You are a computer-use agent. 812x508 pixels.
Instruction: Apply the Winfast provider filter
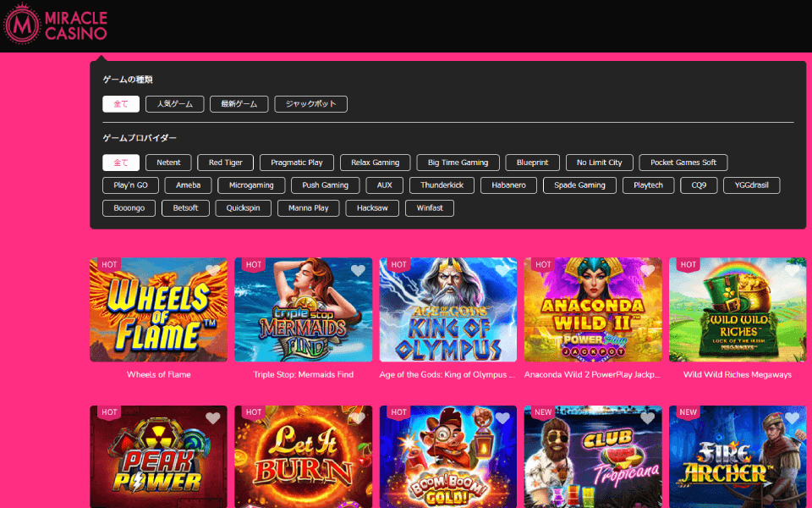tap(430, 208)
